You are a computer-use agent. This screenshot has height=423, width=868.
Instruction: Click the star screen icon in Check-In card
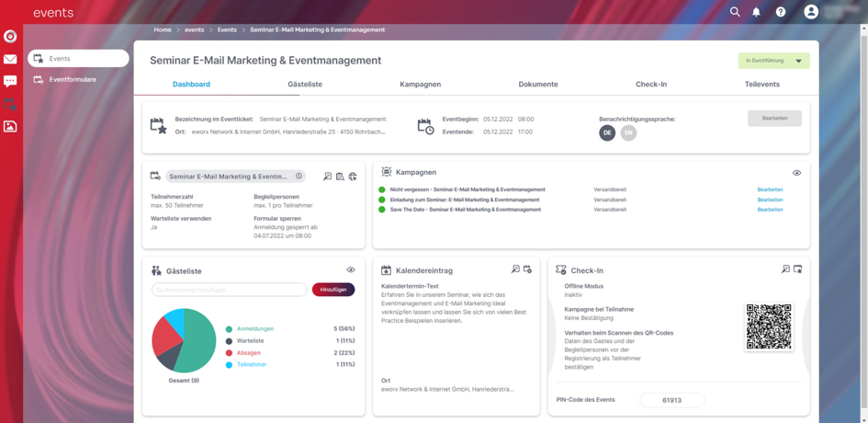click(797, 269)
